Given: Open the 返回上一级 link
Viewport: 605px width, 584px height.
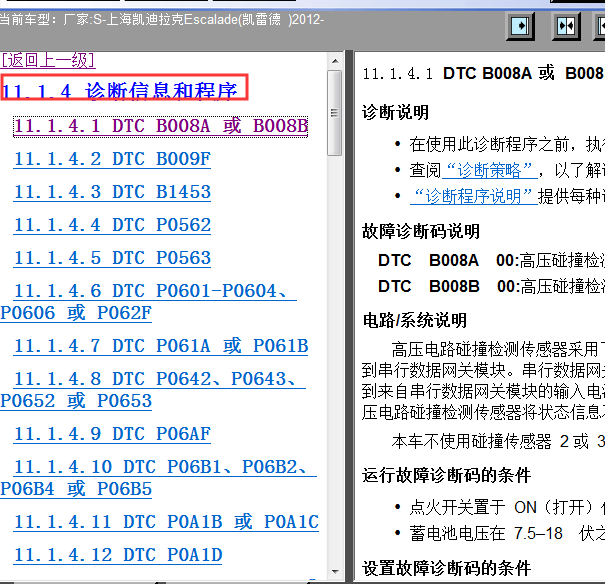Looking at the screenshot, I should (x=48, y=60).
